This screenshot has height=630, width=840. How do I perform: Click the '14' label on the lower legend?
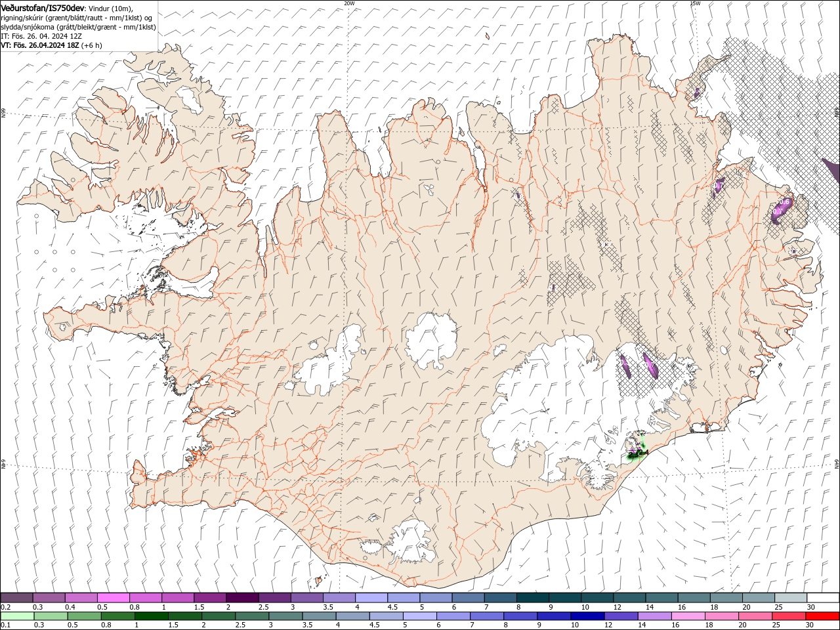641,625
